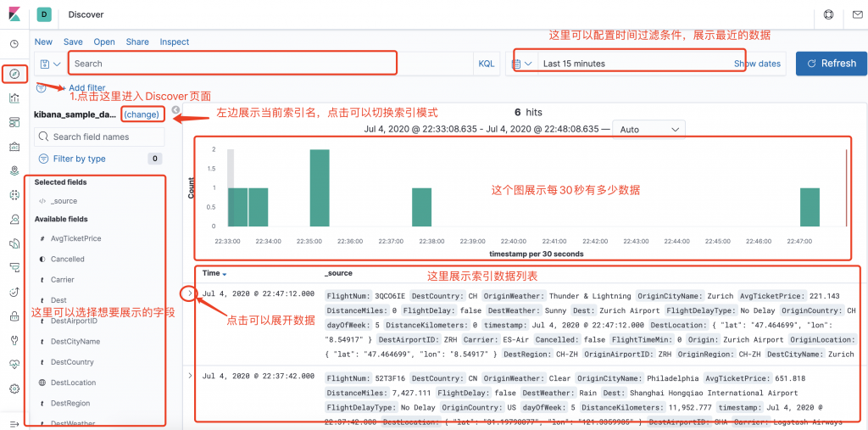Open Recently viewed clock icon

pos(14,44)
